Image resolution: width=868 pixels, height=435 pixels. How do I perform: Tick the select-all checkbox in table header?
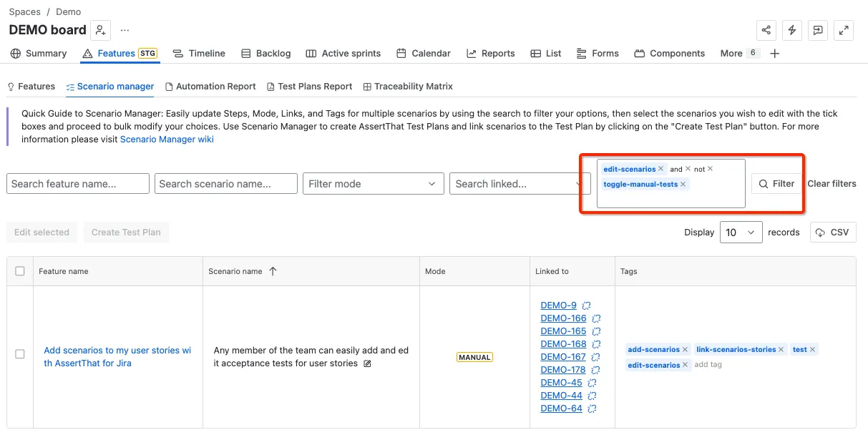20,271
